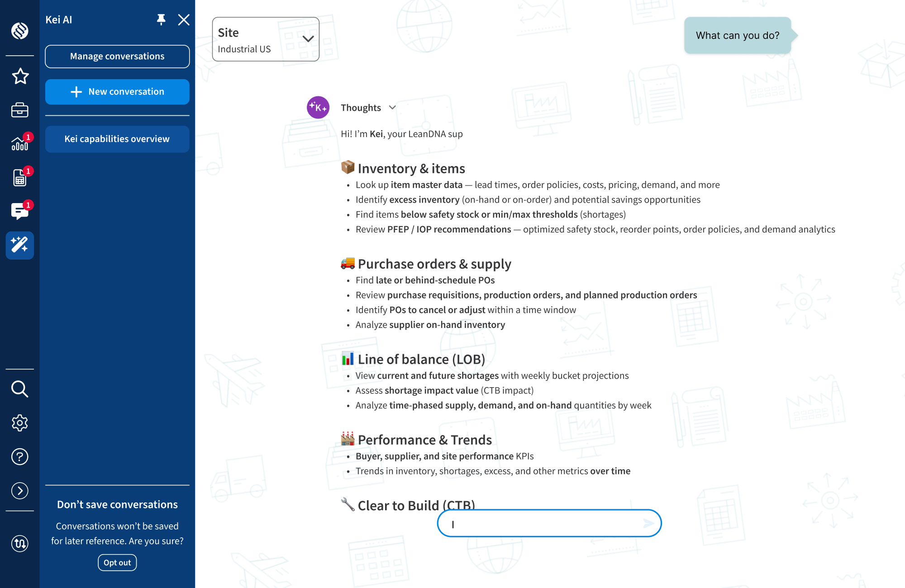The image size is (905, 588).
Task: Start a New conversation
Action: point(117,92)
